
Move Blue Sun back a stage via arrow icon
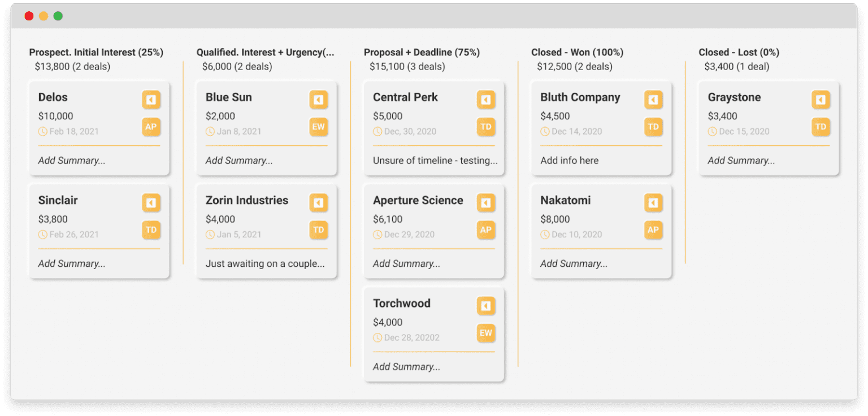pyautogui.click(x=318, y=99)
